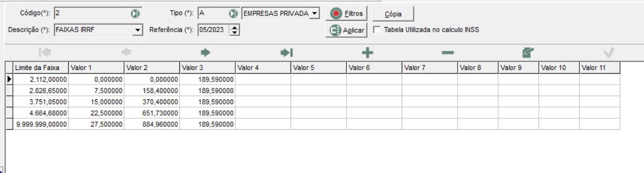
Task: Go to first record navigation arrow
Action: pos(45,53)
